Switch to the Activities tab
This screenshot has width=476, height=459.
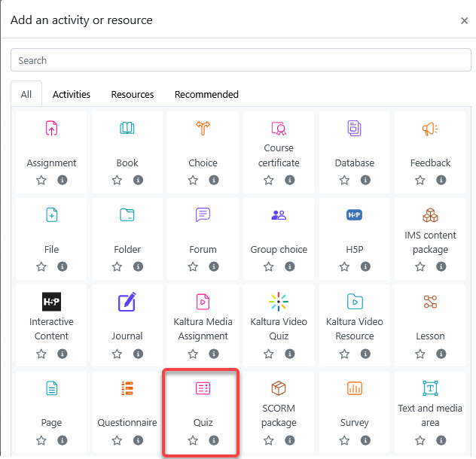click(72, 95)
